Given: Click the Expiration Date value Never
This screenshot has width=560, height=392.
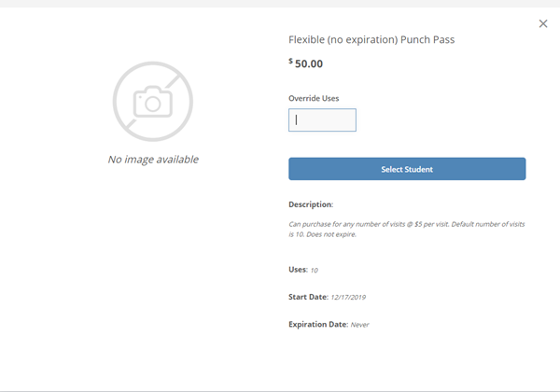Looking at the screenshot, I should click(x=359, y=325).
